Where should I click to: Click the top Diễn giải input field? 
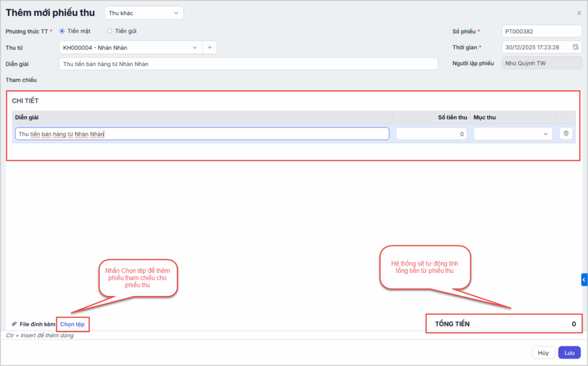point(248,64)
